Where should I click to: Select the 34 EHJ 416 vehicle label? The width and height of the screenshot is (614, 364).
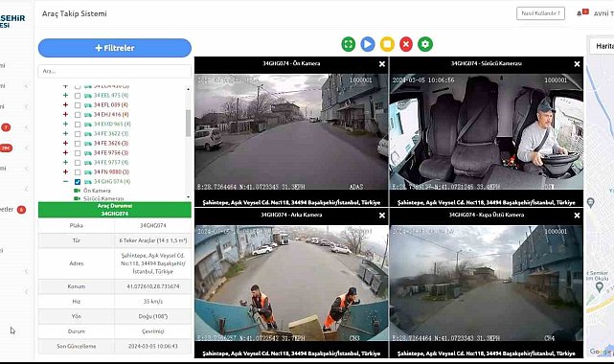click(111, 115)
